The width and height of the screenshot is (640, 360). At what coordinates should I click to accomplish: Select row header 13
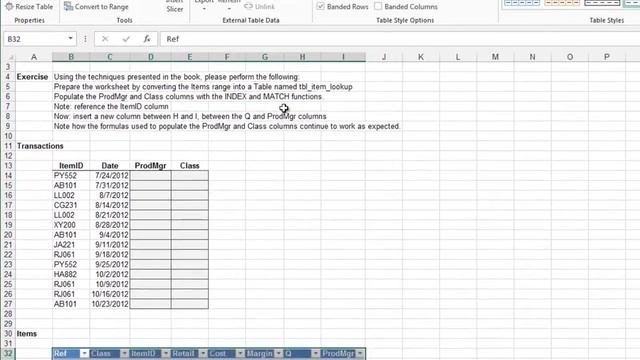pyautogui.click(x=8, y=166)
